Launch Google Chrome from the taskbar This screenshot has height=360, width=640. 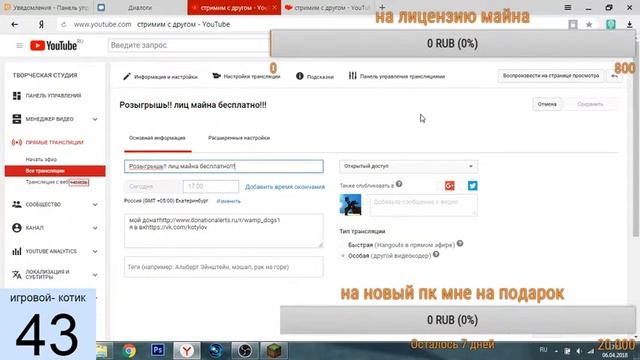(x=129, y=351)
